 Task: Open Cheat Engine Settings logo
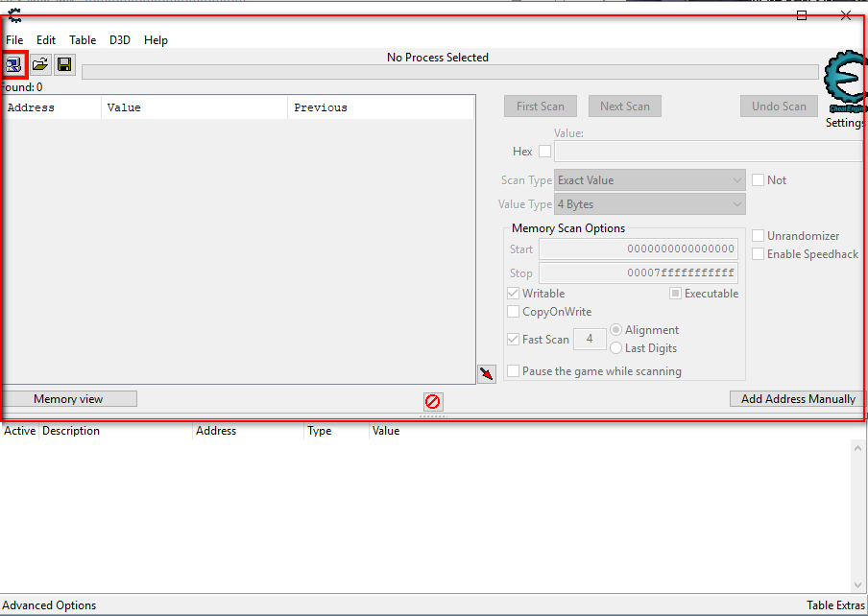pos(845,88)
